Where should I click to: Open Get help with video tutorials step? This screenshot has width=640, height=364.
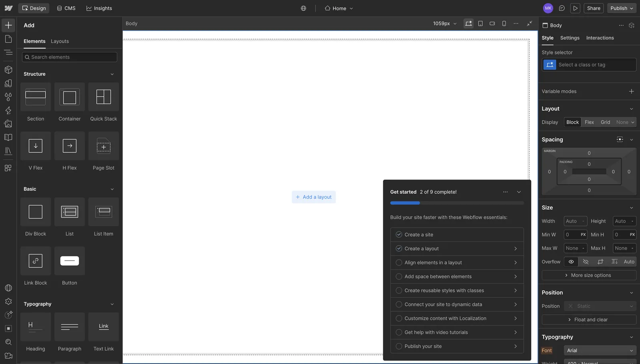coord(457,332)
